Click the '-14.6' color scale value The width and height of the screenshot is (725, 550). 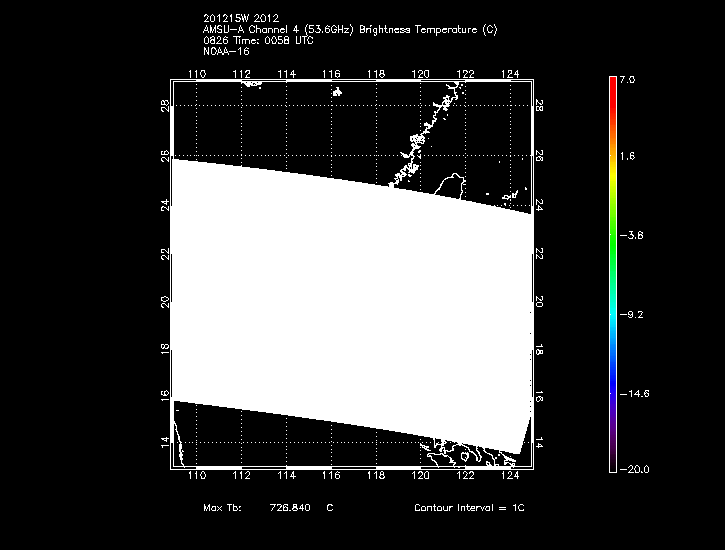tap(634, 394)
